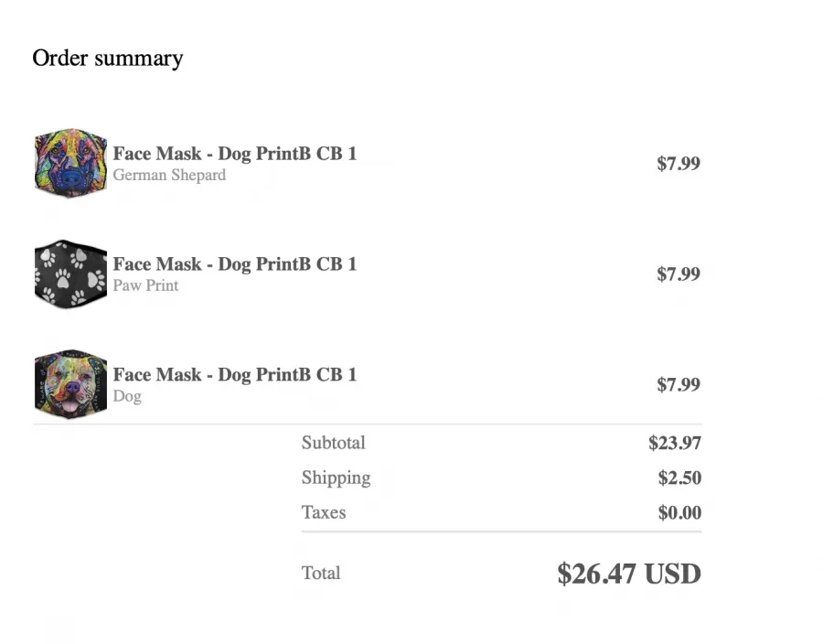Click the $7.99 price of German Shepard mask
The height and width of the screenshot is (644, 823).
[679, 164]
